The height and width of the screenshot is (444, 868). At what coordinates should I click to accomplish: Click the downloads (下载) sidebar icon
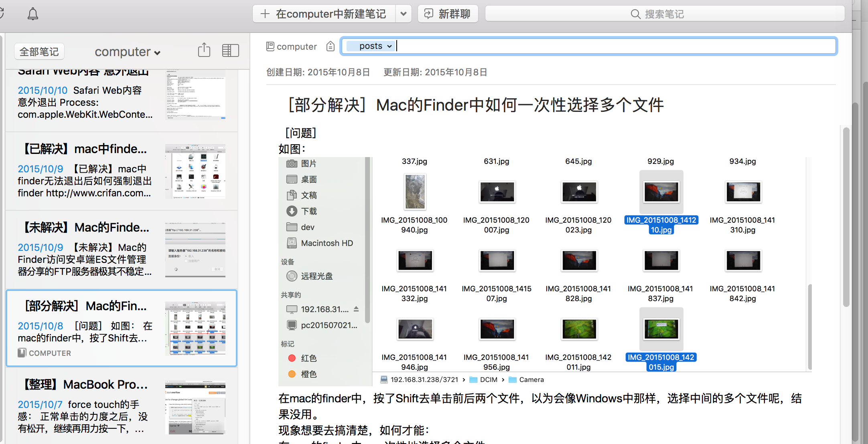click(292, 211)
